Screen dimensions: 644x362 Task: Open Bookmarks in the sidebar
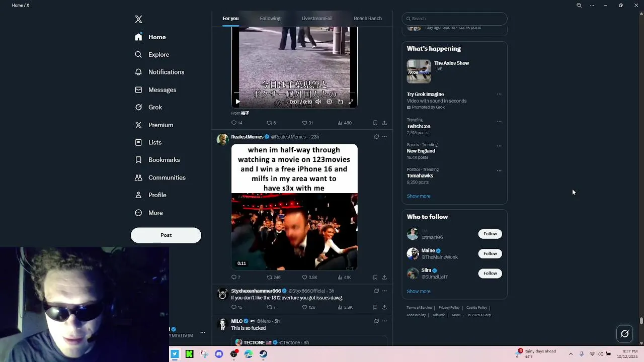(157, 160)
